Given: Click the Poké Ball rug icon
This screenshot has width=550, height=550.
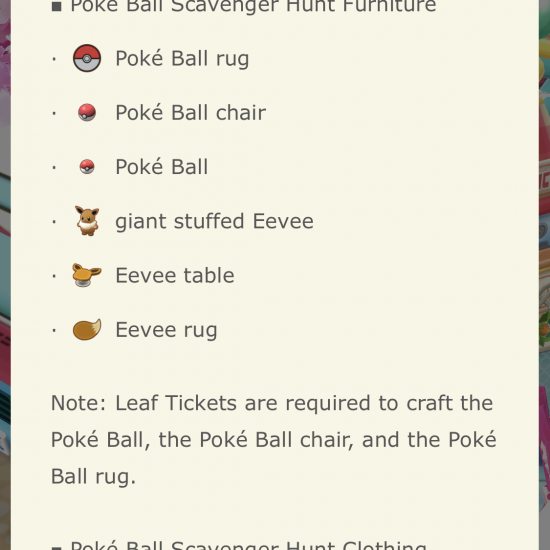Looking at the screenshot, I should (x=87, y=58).
